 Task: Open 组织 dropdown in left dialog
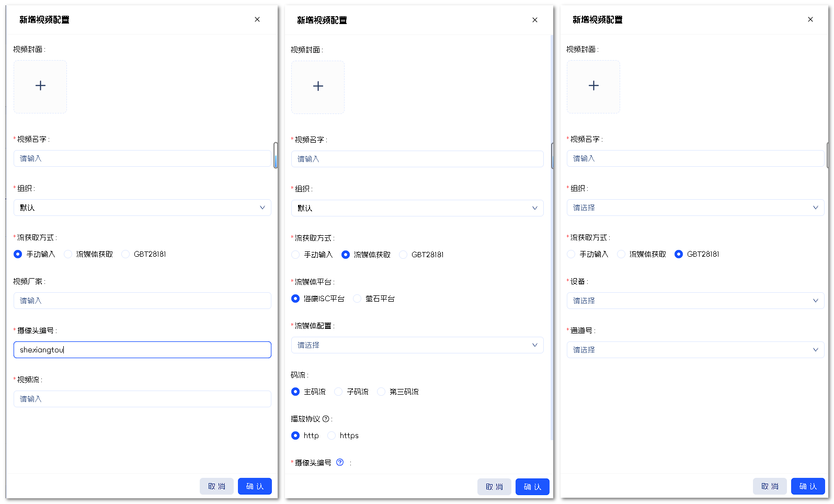point(142,208)
